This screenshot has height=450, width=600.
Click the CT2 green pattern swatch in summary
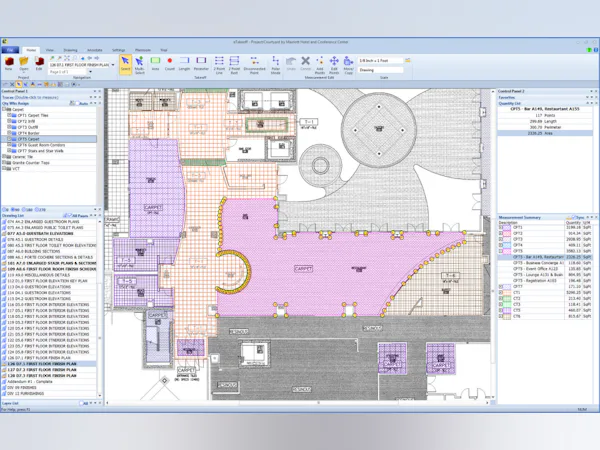coord(507,298)
